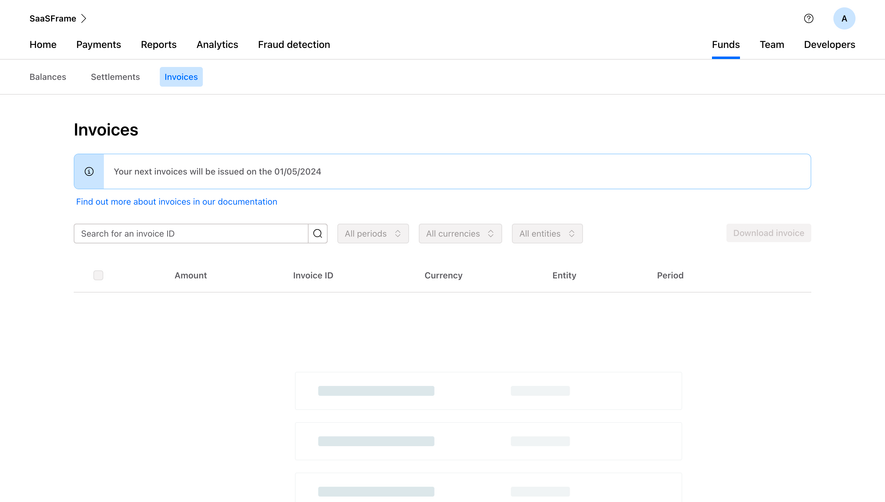The width and height of the screenshot is (885, 502).
Task: Open the All periods dropdown
Action: coord(373,233)
